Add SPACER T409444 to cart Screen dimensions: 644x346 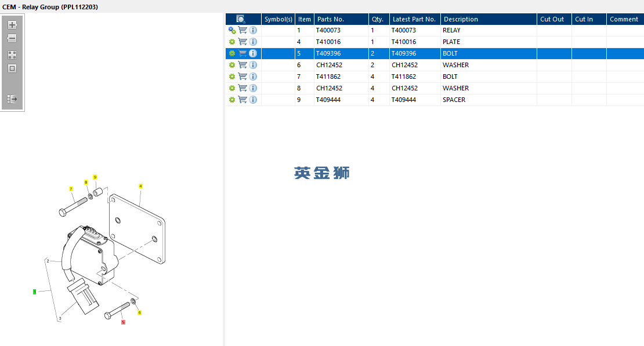[x=243, y=99]
